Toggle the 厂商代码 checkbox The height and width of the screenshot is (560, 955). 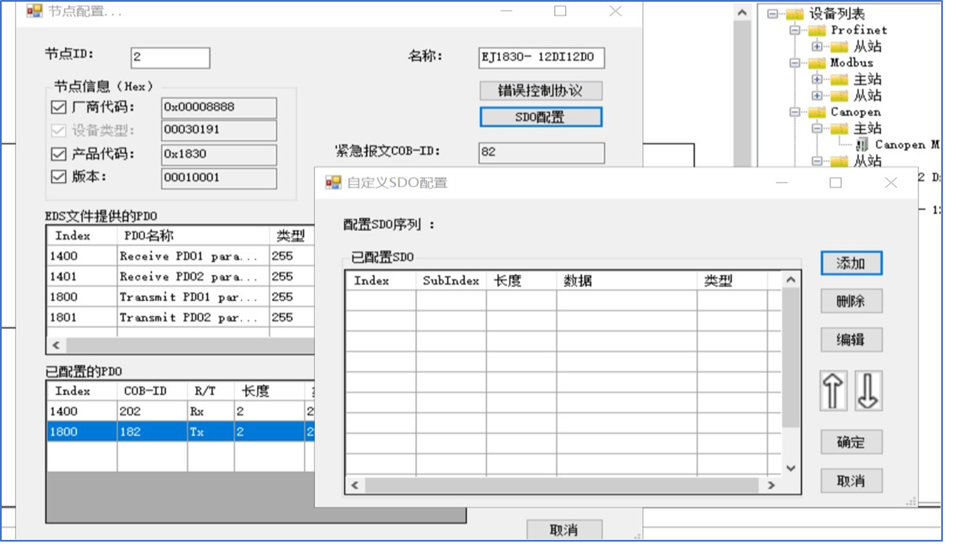pyautogui.click(x=59, y=107)
